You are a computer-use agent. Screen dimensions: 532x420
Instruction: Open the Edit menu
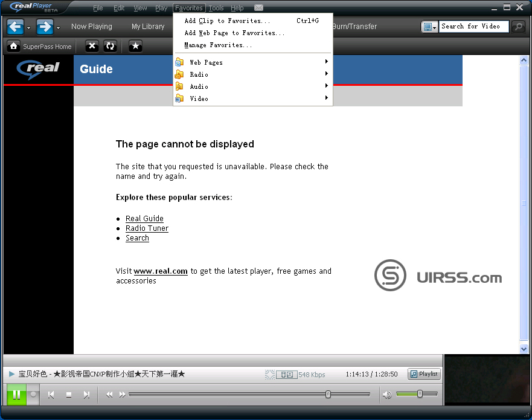[119, 8]
